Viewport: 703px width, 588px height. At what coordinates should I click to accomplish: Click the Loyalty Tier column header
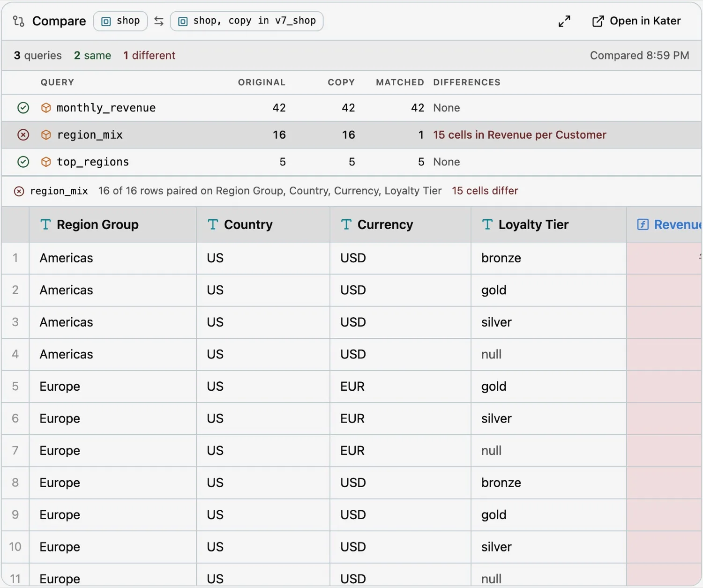549,224
